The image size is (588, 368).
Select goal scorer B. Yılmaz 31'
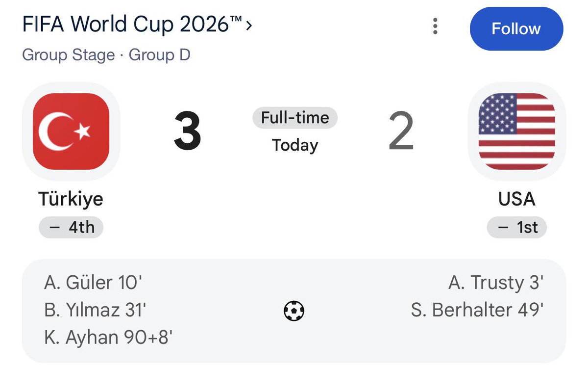tap(96, 310)
